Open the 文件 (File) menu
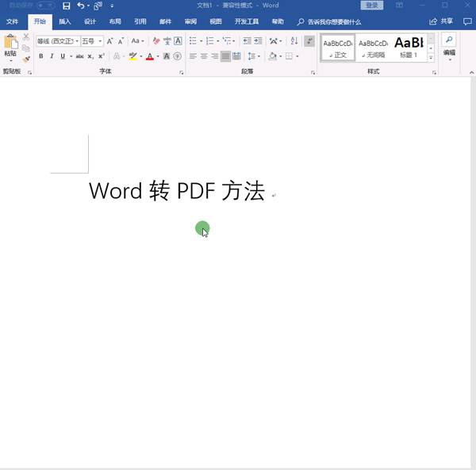The image size is (476, 470). click(12, 21)
